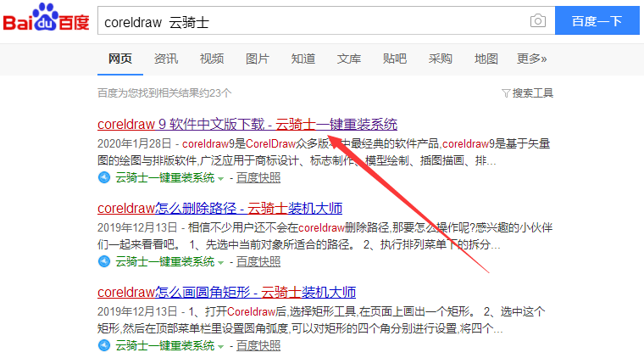Open 百度快照 for 删除路径 result
Viewport: 644px width, 358px height.
click(258, 261)
